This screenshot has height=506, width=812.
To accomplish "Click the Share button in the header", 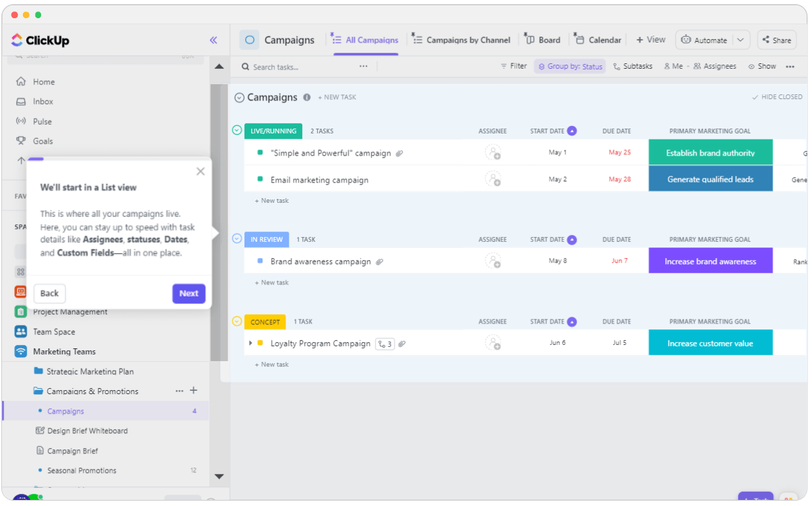I will click(776, 40).
